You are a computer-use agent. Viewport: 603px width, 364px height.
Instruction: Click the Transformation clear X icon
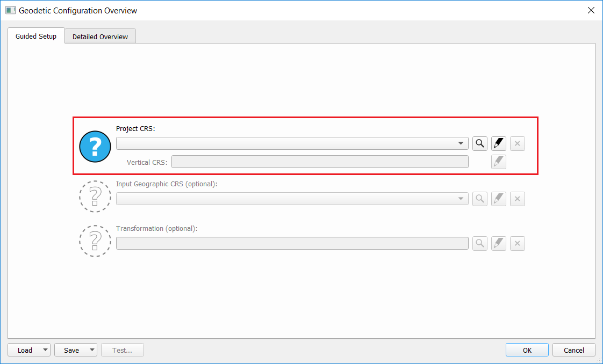coord(518,243)
